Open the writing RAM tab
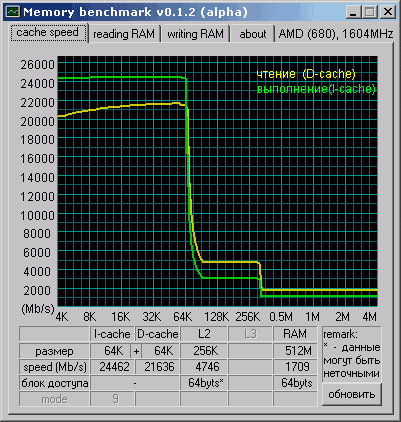This screenshot has width=401, height=422. pos(195,34)
